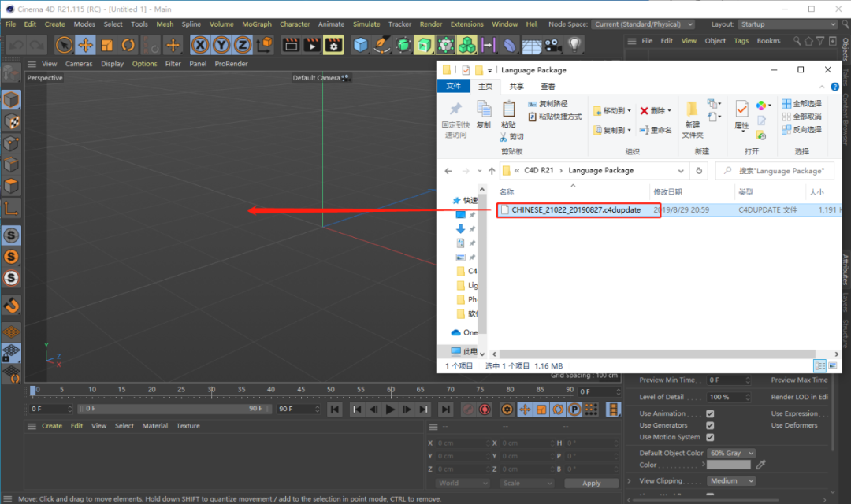Play the animation forward
This screenshot has width=851, height=504.
390,409
